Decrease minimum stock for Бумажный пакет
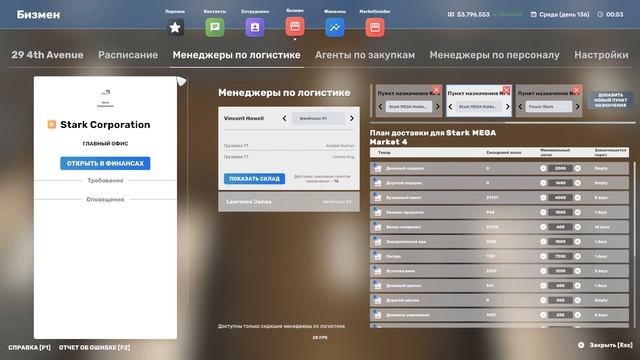Image resolution: width=640 pixels, height=360 pixels. (x=543, y=198)
